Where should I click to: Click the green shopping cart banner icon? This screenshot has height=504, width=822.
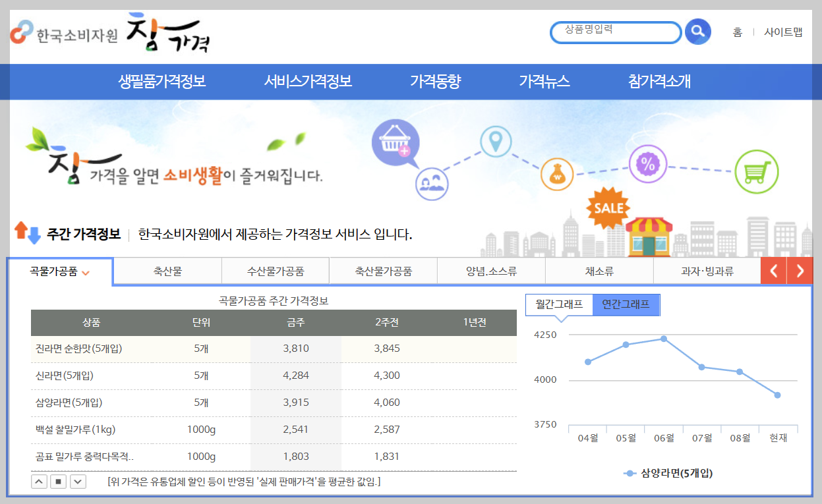coord(756,172)
